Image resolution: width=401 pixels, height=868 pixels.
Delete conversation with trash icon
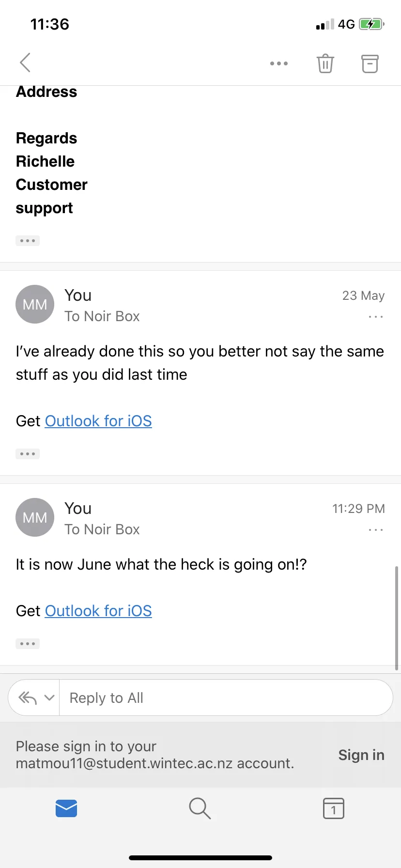pos(325,63)
